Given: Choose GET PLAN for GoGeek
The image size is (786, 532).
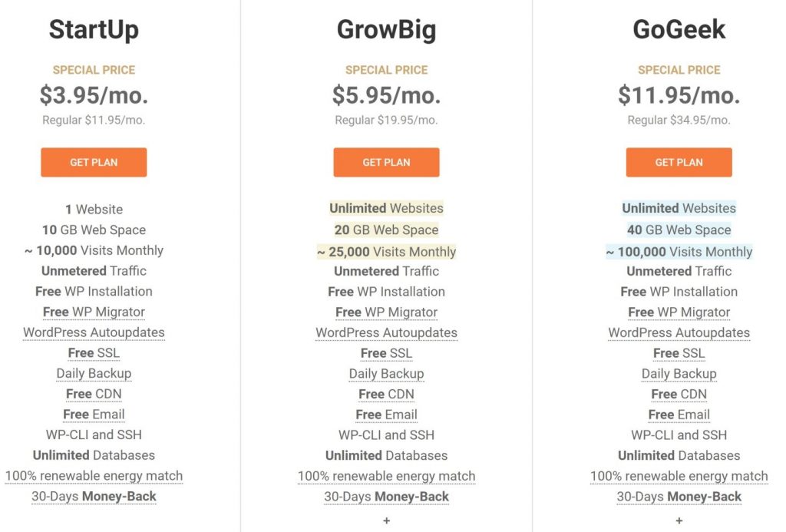Looking at the screenshot, I should pos(679,162).
